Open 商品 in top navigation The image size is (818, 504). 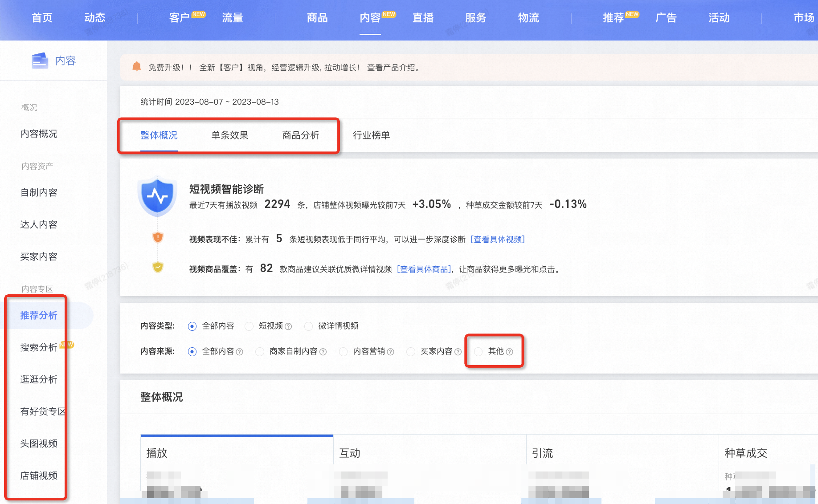tap(317, 18)
